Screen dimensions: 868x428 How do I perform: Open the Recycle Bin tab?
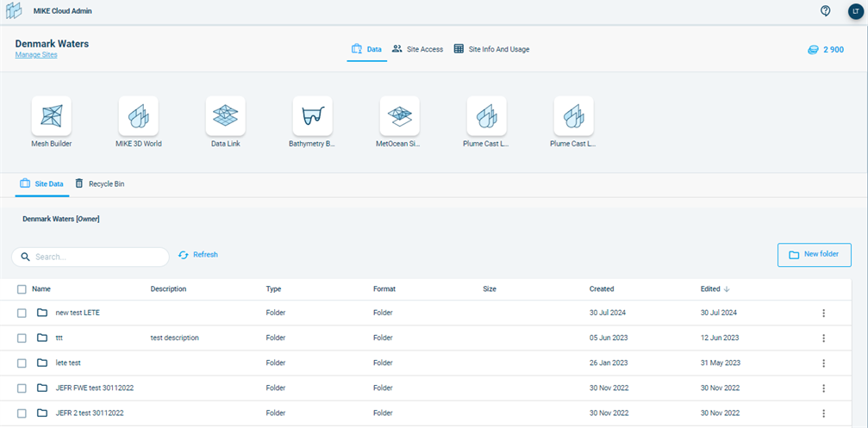[100, 183]
